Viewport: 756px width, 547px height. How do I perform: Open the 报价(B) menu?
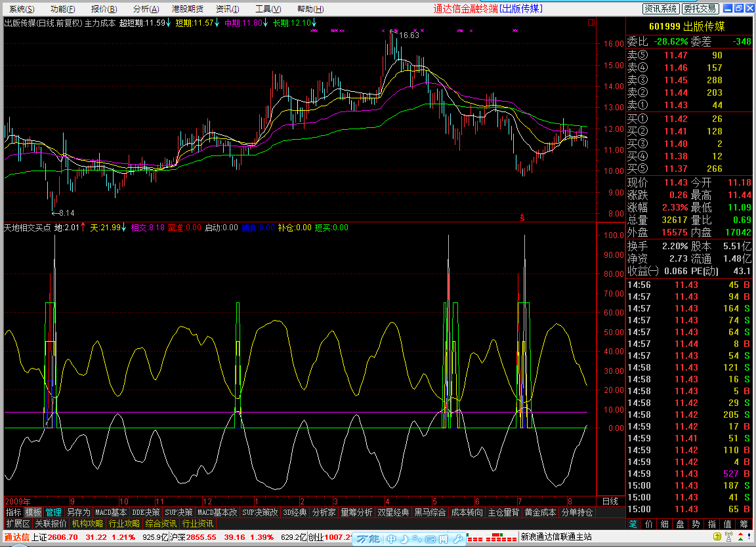[x=104, y=9]
